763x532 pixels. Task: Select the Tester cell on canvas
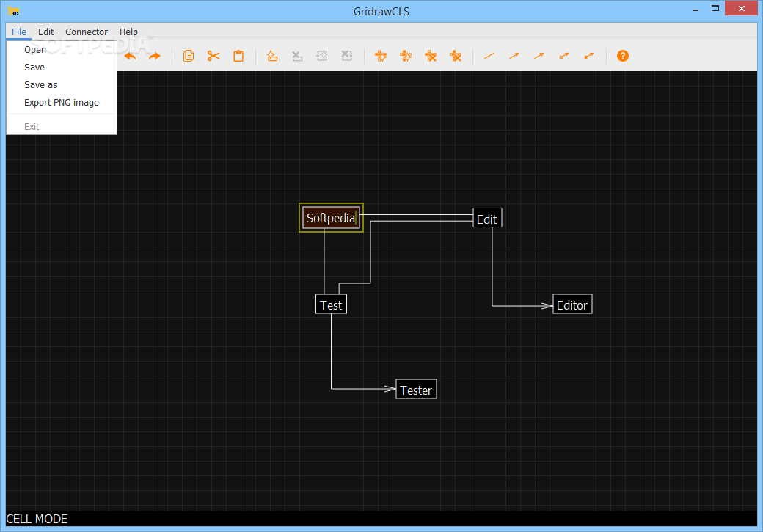click(416, 390)
